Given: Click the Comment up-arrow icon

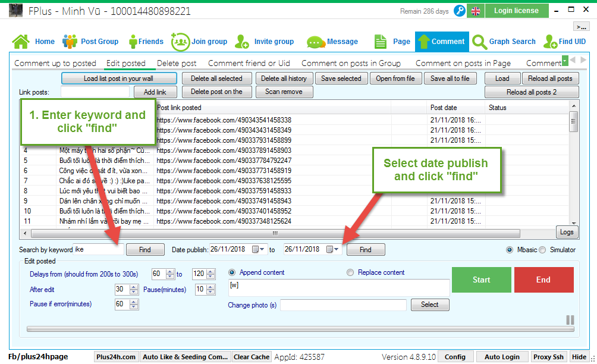Looking at the screenshot, I should [423, 42].
